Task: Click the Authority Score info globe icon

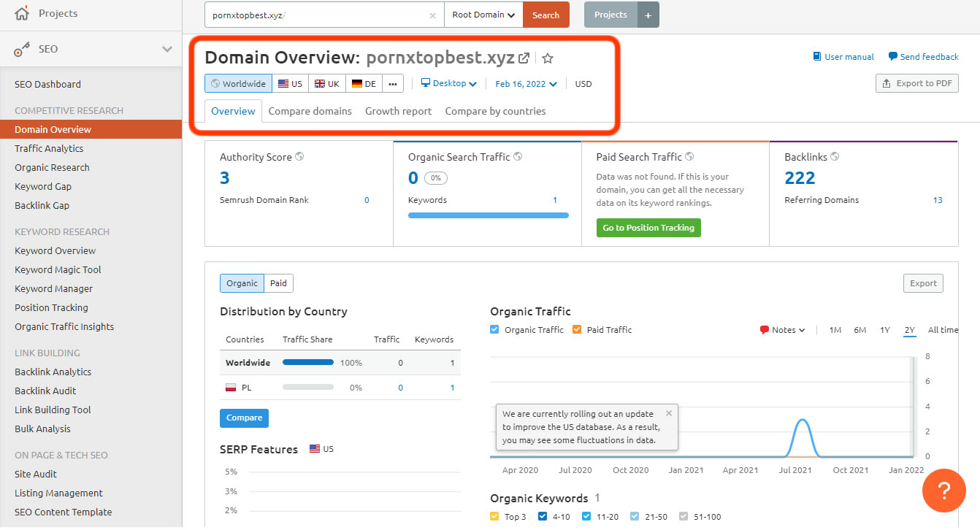Action: point(299,157)
